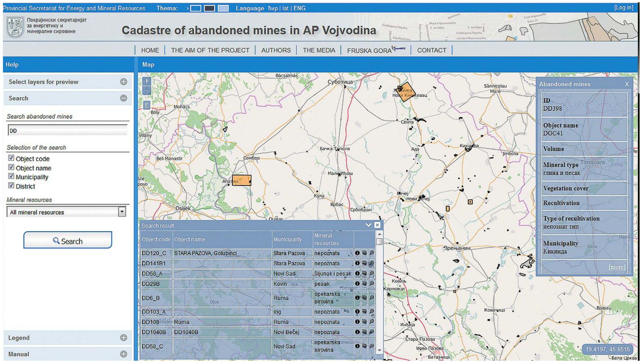
Task: Zoom to DD1040B using its magnifier icon
Action: point(372,332)
